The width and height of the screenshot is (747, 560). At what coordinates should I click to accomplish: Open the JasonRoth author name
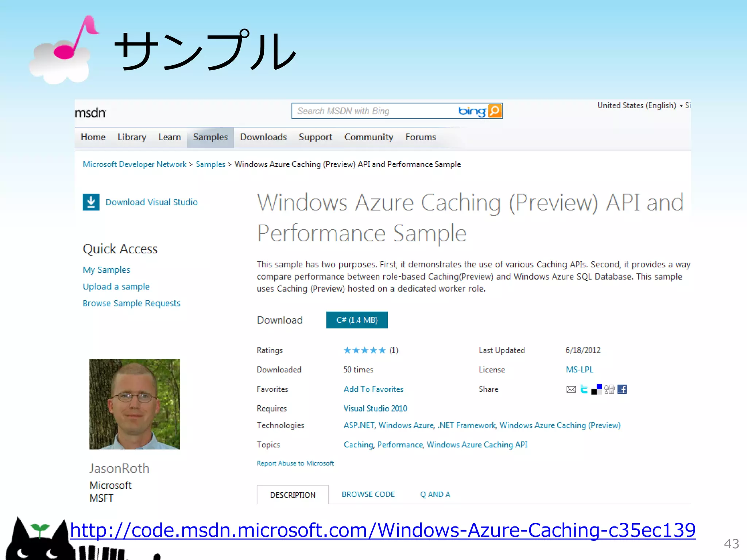click(120, 468)
